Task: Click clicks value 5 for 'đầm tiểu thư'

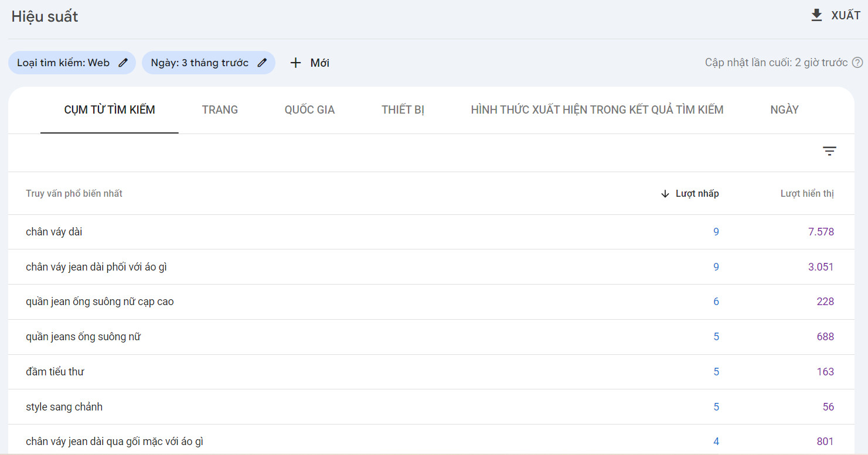Action: point(716,372)
